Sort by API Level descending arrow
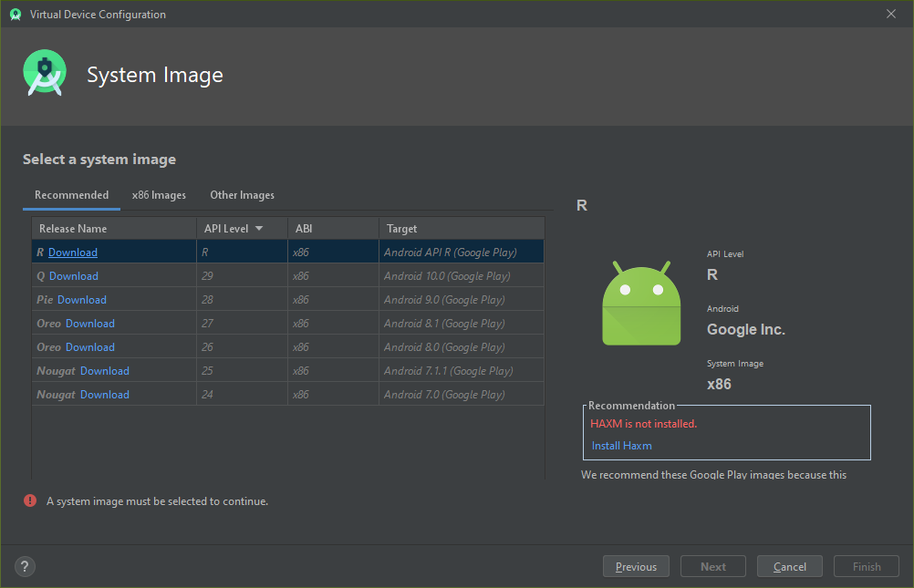This screenshot has width=914, height=588. tap(259, 229)
